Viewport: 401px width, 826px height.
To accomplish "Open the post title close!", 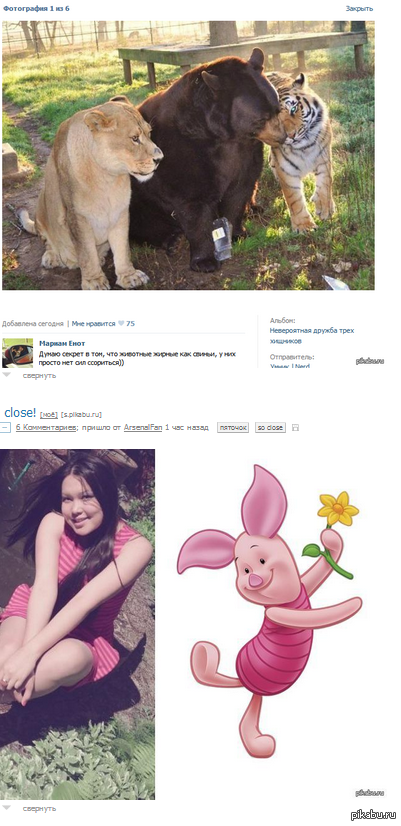I will 20,412.
